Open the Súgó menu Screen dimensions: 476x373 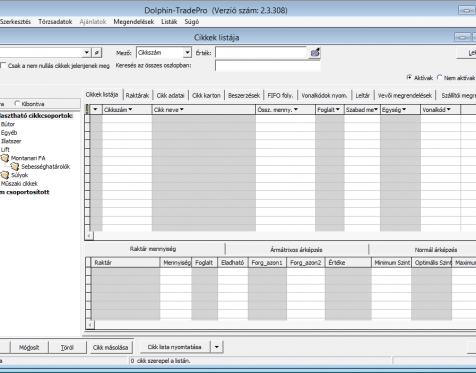pyautogui.click(x=192, y=22)
